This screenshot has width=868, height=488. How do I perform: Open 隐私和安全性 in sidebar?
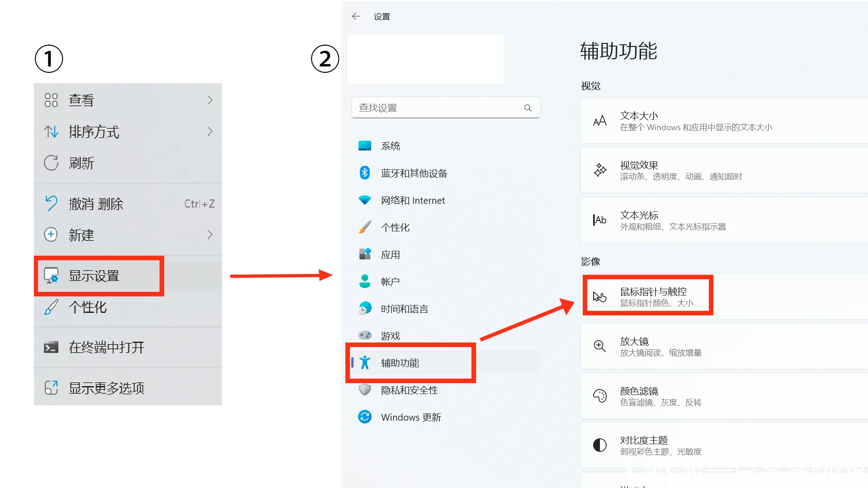pos(409,390)
